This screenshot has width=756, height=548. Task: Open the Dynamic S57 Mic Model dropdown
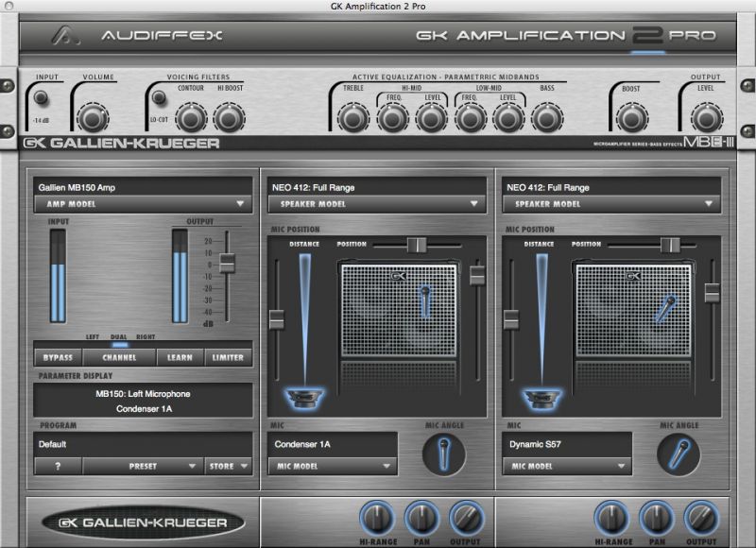click(x=567, y=466)
